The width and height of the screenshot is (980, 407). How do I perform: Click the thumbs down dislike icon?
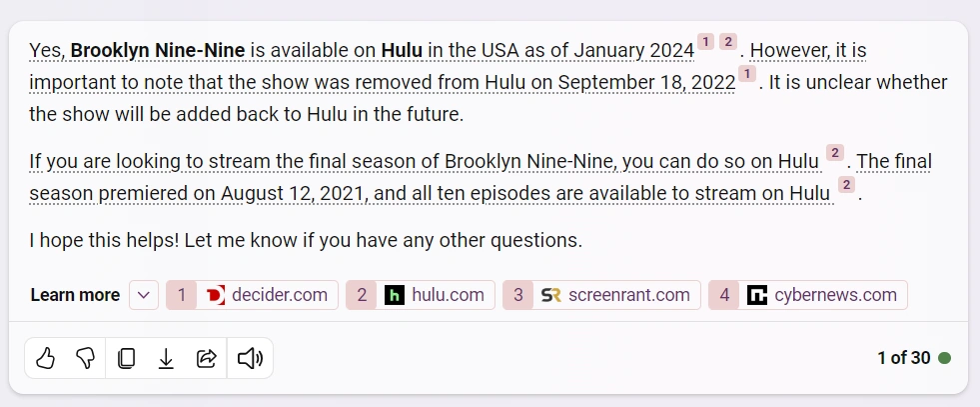point(85,358)
